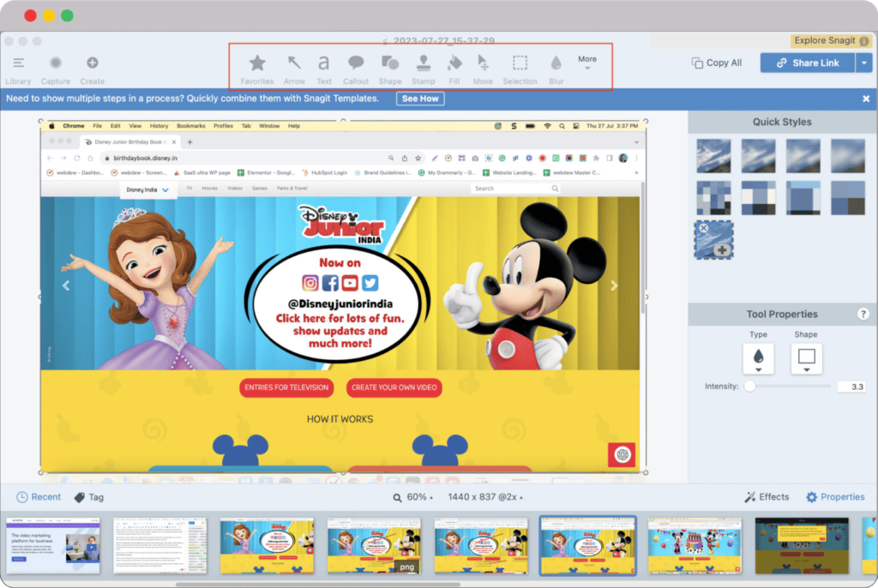Click the See How button
878x588 pixels.
pos(420,99)
